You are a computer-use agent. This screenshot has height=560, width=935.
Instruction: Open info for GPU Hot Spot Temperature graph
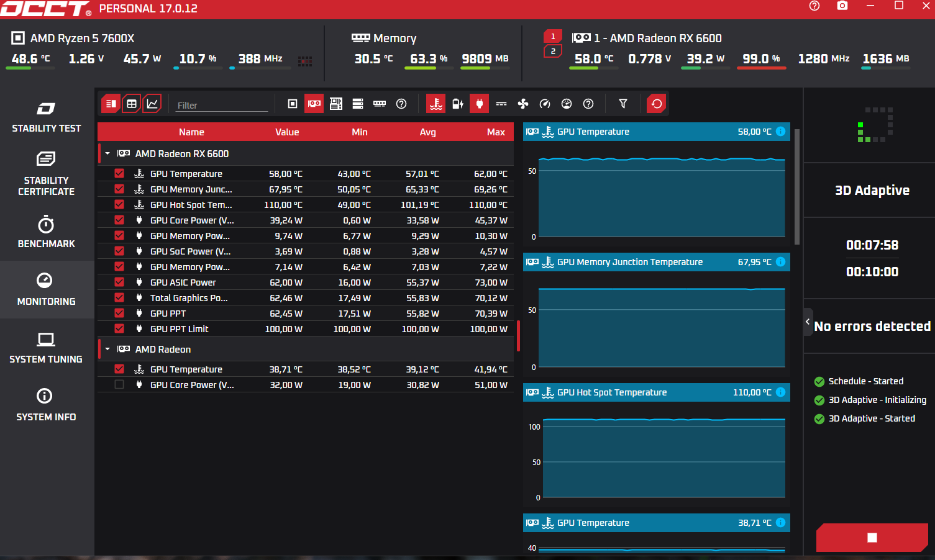click(x=781, y=392)
